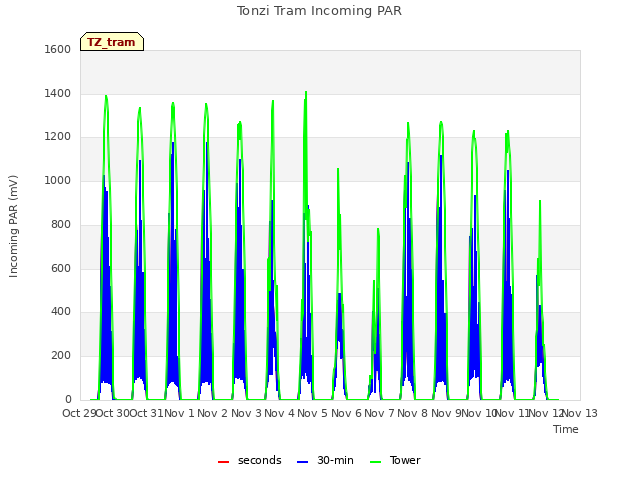Click the last green peak on Nov 12
640x480 pixels.
[x=540, y=201]
